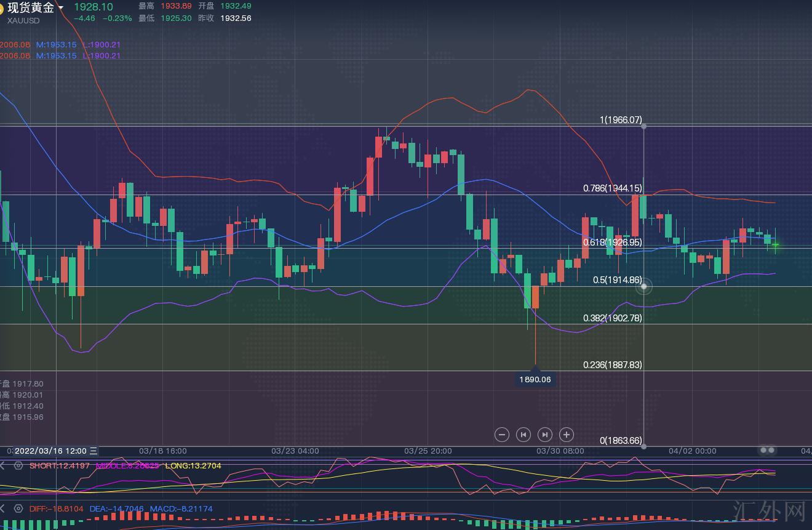This screenshot has height=530, width=812.
Task: Click the crosshair open value 1917.80
Action: (28, 384)
